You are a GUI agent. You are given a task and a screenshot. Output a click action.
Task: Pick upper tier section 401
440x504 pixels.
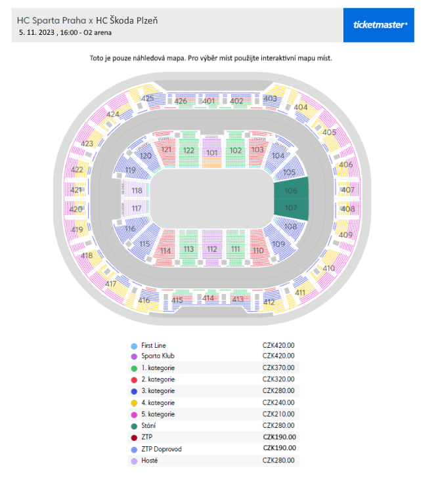click(x=209, y=100)
